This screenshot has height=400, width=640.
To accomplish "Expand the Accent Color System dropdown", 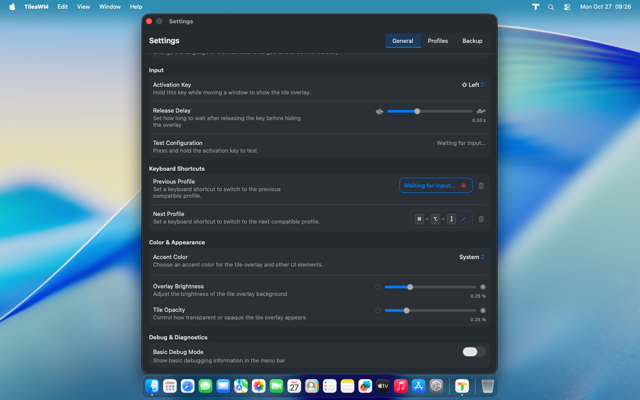I will [x=471, y=257].
